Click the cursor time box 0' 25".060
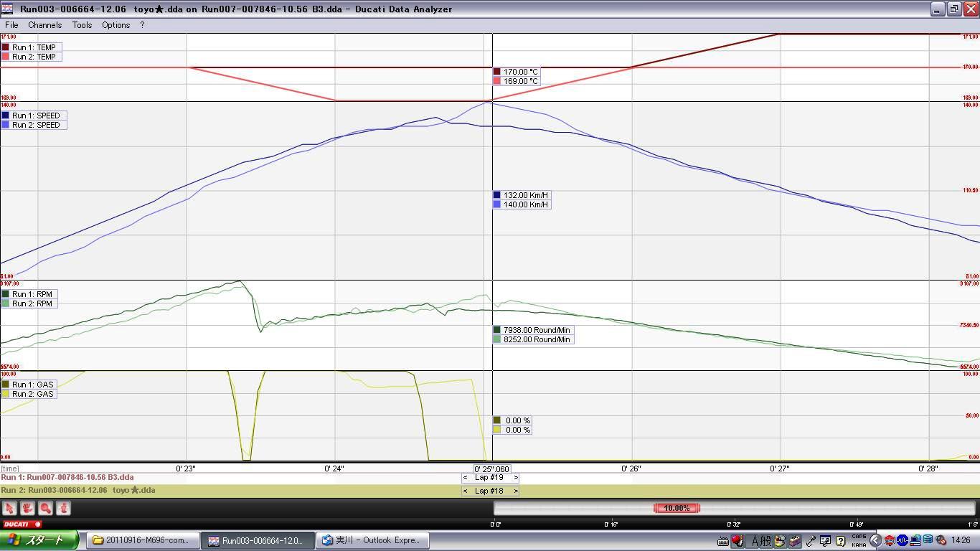Screen dimensions: 980x551 point(492,469)
